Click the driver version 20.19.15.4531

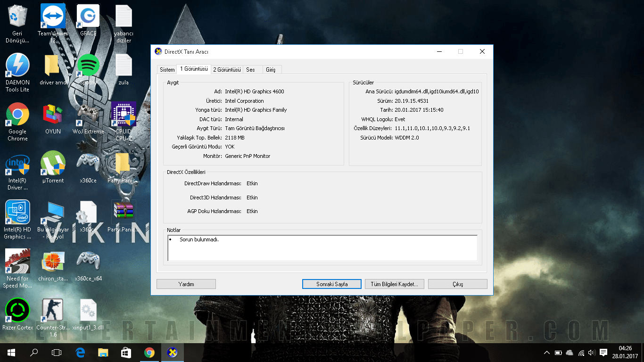click(412, 101)
